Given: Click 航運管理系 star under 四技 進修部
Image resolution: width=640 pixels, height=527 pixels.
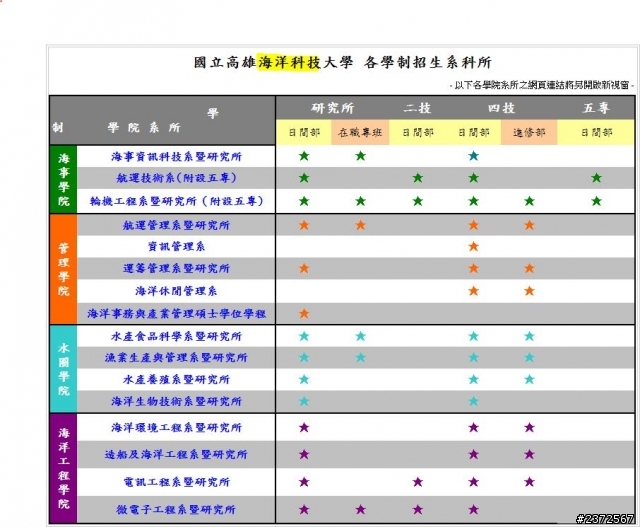Looking at the screenshot, I should pyautogui.click(x=529, y=225).
